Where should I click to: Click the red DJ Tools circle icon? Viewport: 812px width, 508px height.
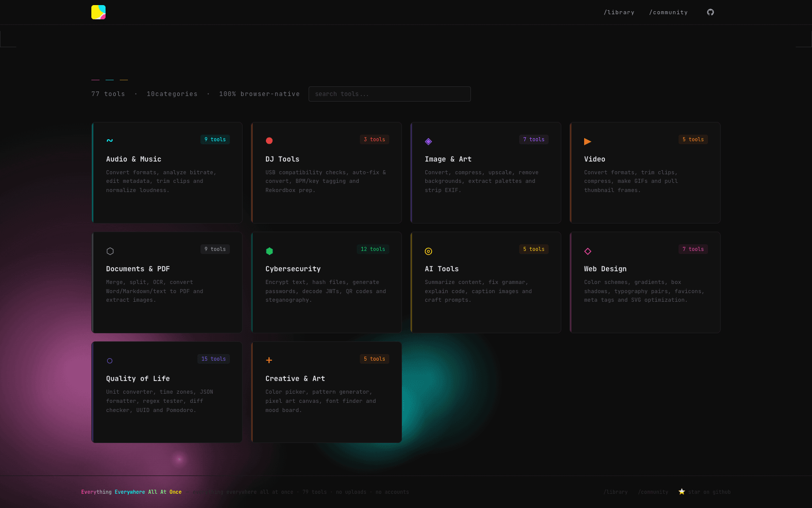[269, 141]
